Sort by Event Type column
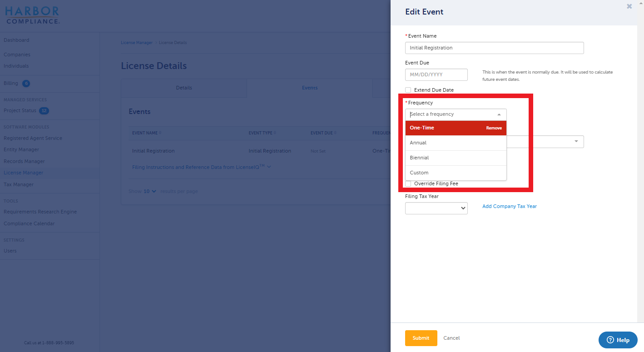This screenshot has width=644, height=352. point(262,133)
